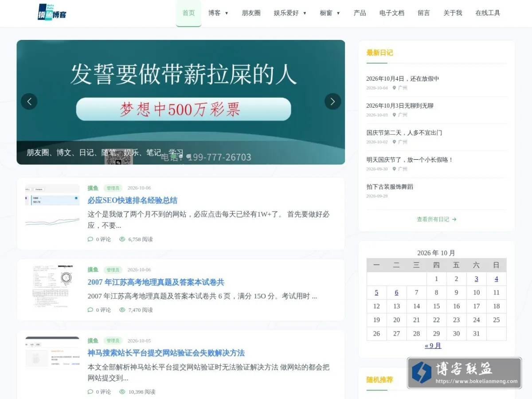Select calendar date 6
The height and width of the screenshot is (399, 532).
(x=396, y=293)
